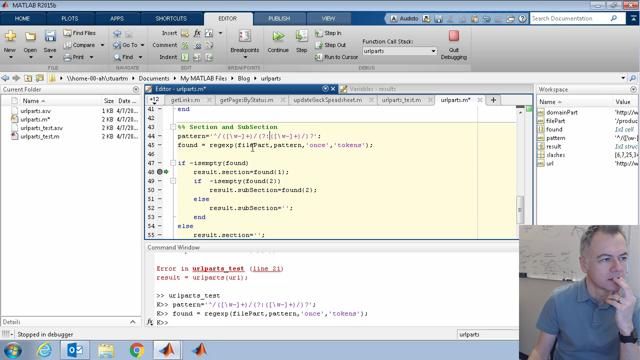
Task: Click the Compare files button
Action: pos(80,45)
